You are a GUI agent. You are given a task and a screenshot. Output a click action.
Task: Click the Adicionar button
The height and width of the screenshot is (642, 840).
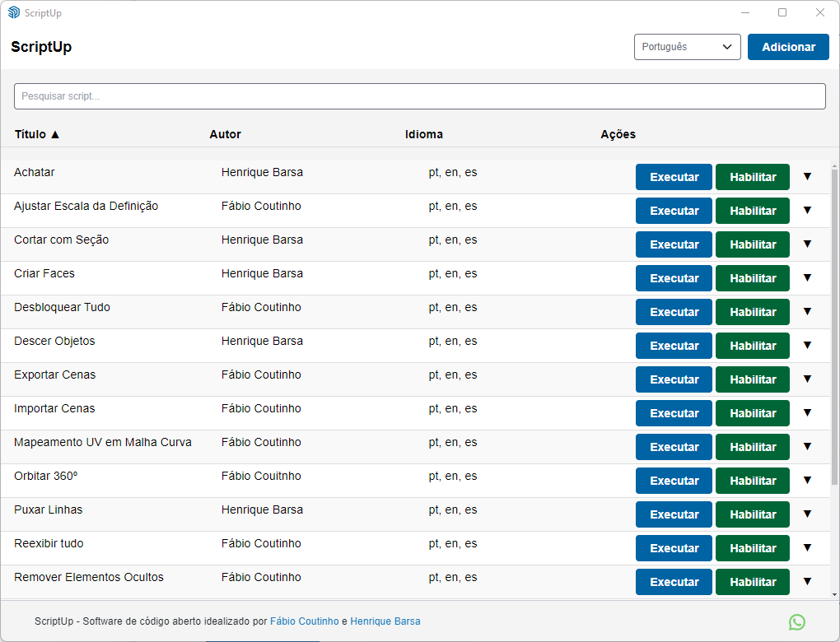(788, 47)
